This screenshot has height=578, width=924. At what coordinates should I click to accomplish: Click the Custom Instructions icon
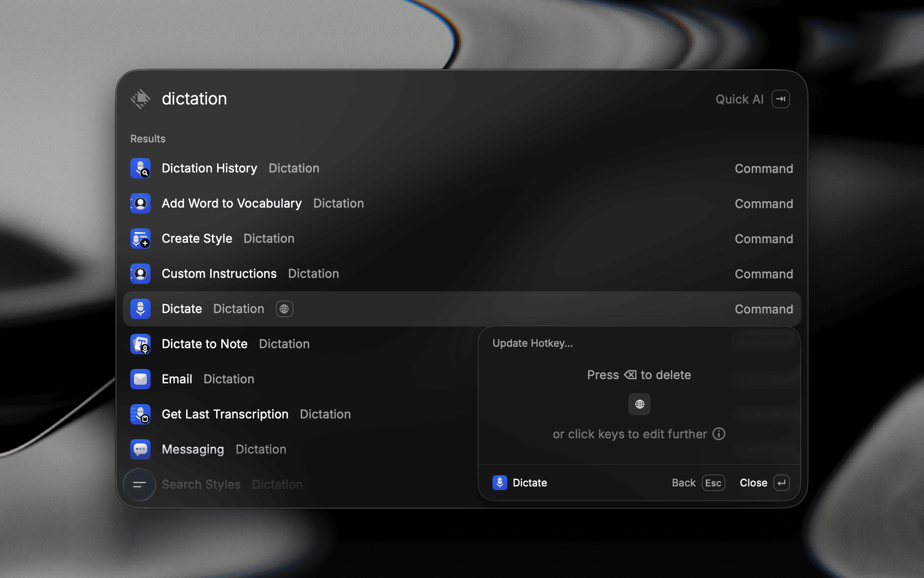(x=140, y=274)
